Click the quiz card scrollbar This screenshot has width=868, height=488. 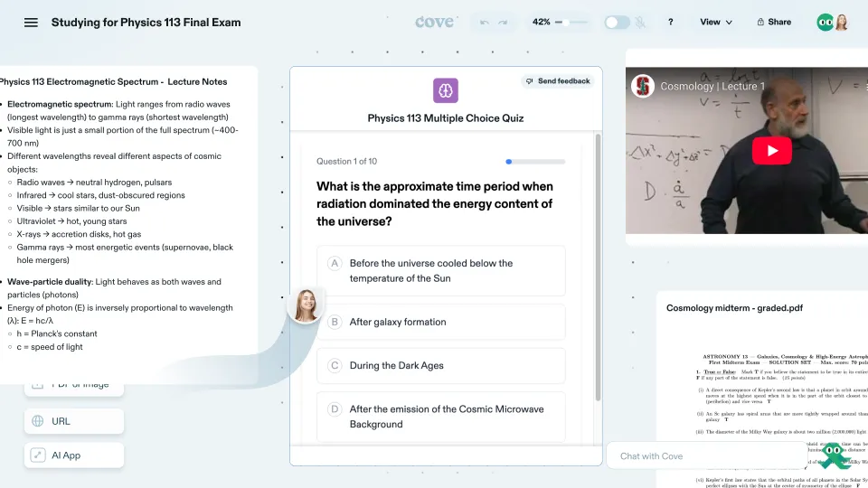(x=598, y=267)
